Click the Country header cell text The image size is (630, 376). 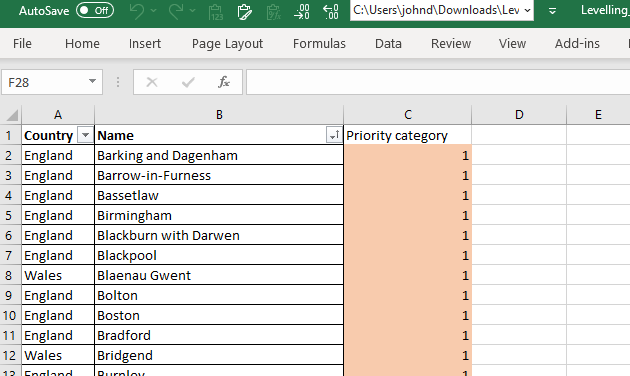(49, 135)
